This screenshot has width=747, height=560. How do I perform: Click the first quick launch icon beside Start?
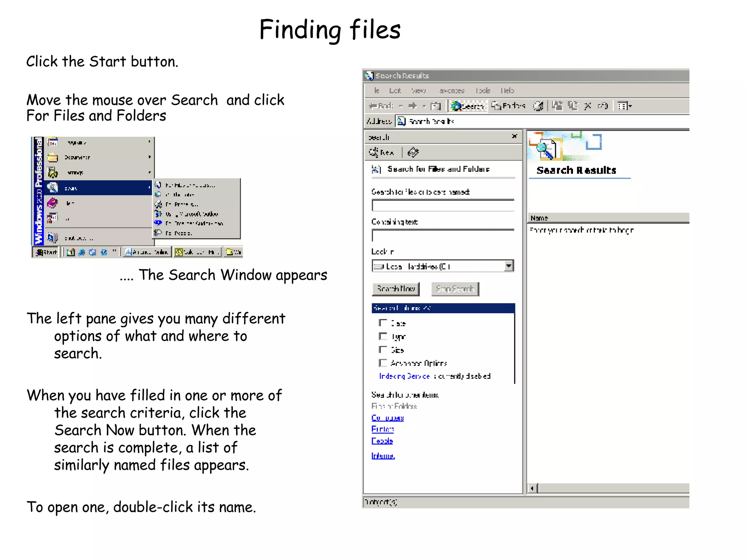coord(71,252)
